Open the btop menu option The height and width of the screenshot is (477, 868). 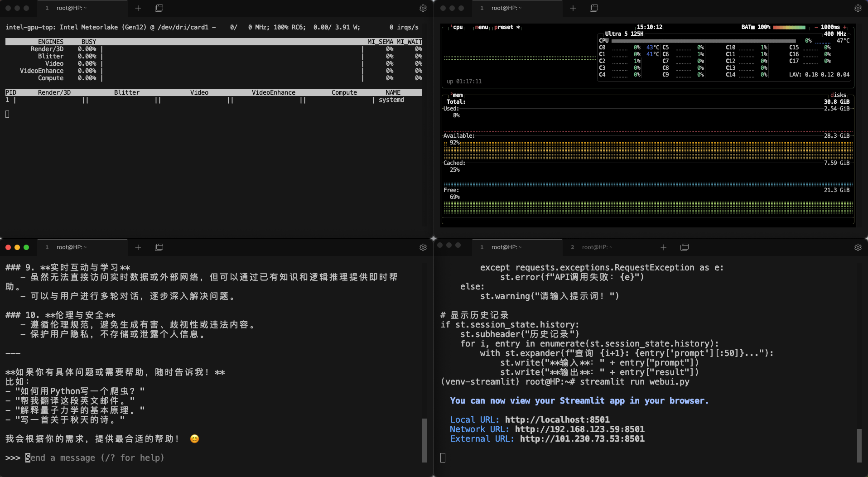[x=482, y=27]
